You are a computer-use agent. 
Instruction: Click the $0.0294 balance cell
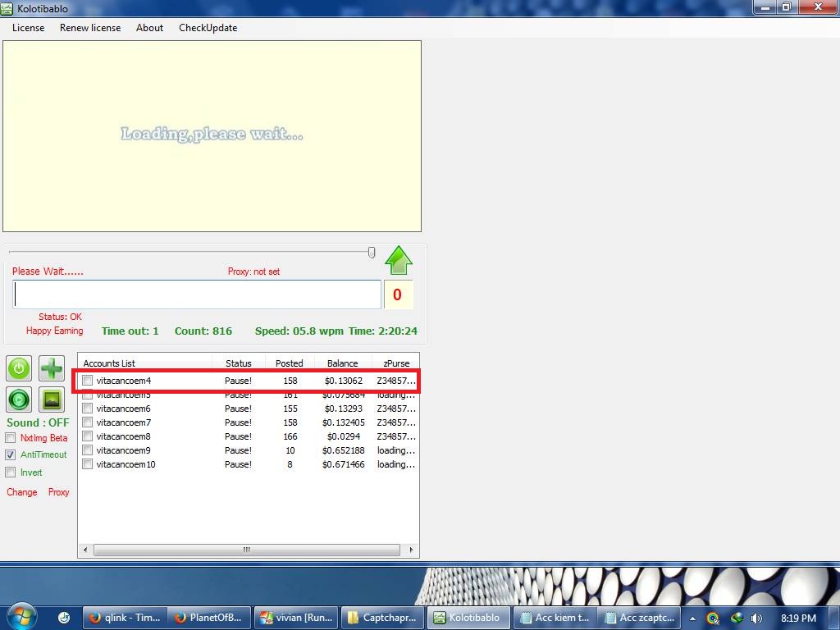pos(344,436)
